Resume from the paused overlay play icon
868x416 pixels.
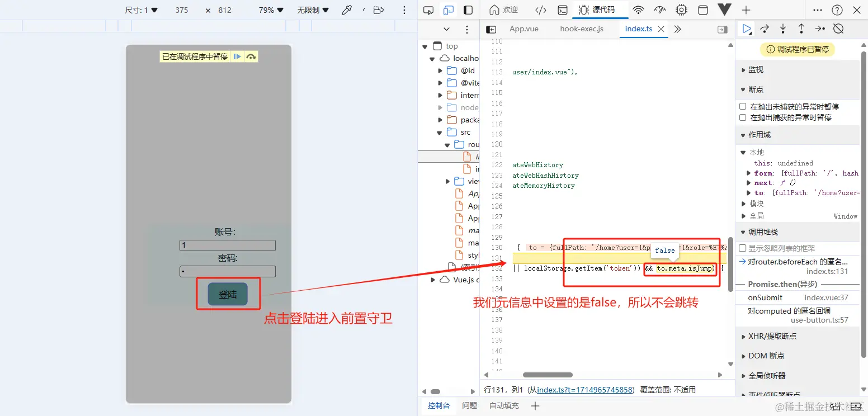tap(237, 56)
